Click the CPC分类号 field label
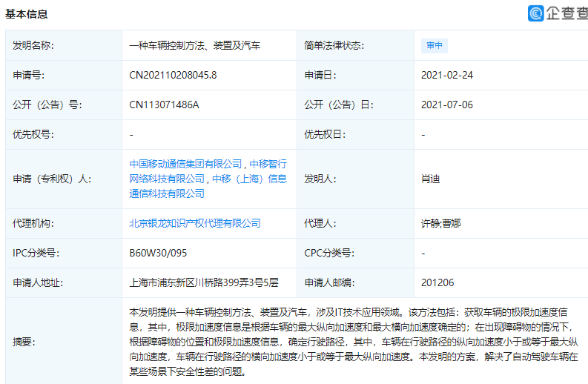 329,253
